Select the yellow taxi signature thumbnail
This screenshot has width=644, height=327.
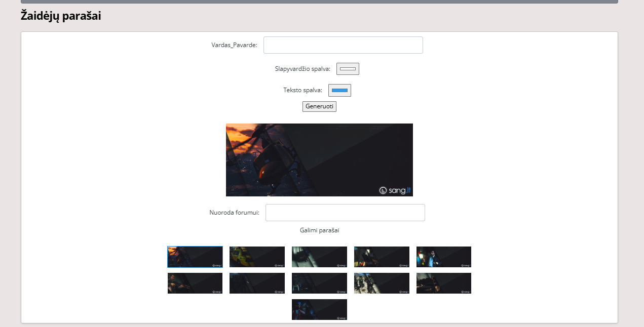coord(257,257)
